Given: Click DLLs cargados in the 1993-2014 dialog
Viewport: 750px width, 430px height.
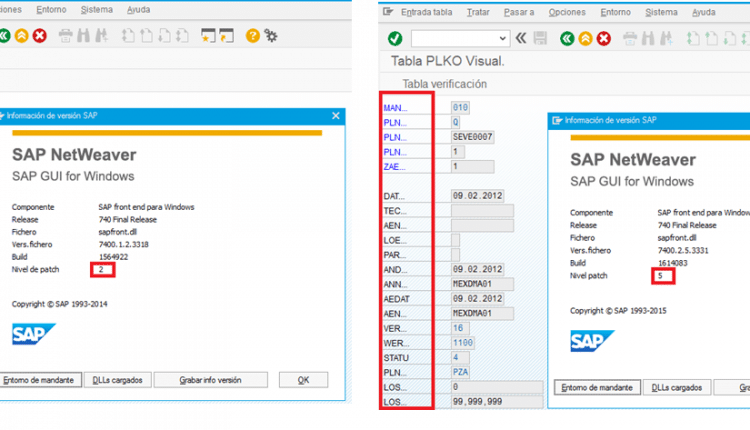Looking at the screenshot, I should [118, 380].
